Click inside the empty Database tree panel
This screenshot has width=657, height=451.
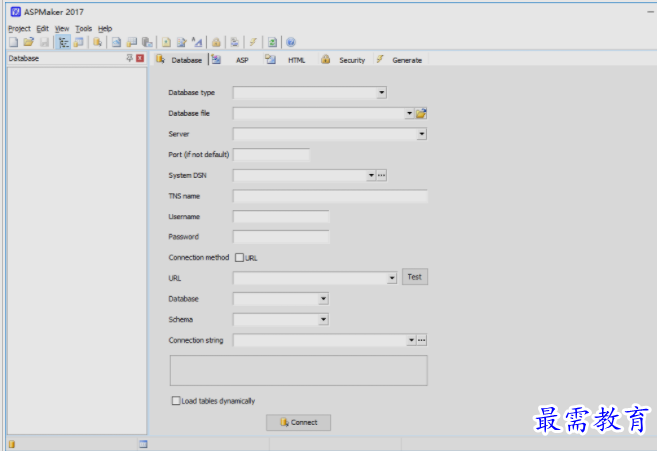click(77, 251)
